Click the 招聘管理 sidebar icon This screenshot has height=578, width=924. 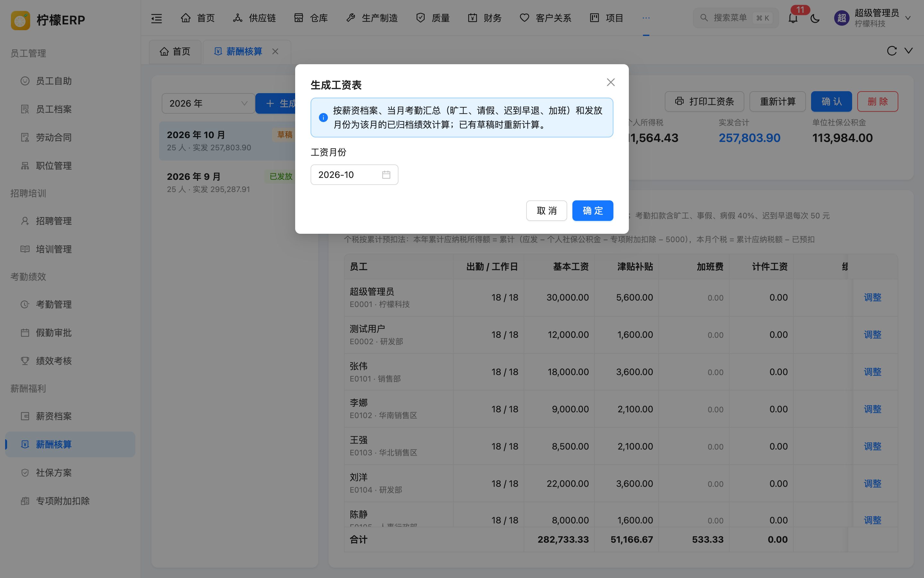coord(25,221)
